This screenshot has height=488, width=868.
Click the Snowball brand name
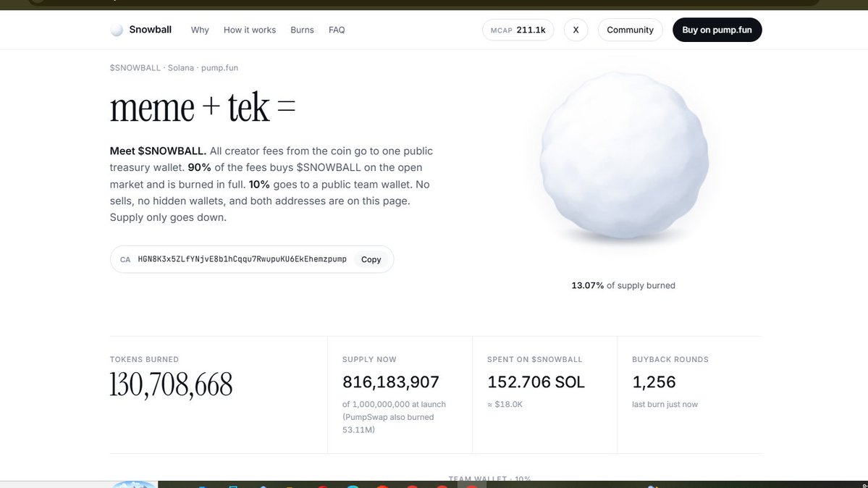click(150, 30)
